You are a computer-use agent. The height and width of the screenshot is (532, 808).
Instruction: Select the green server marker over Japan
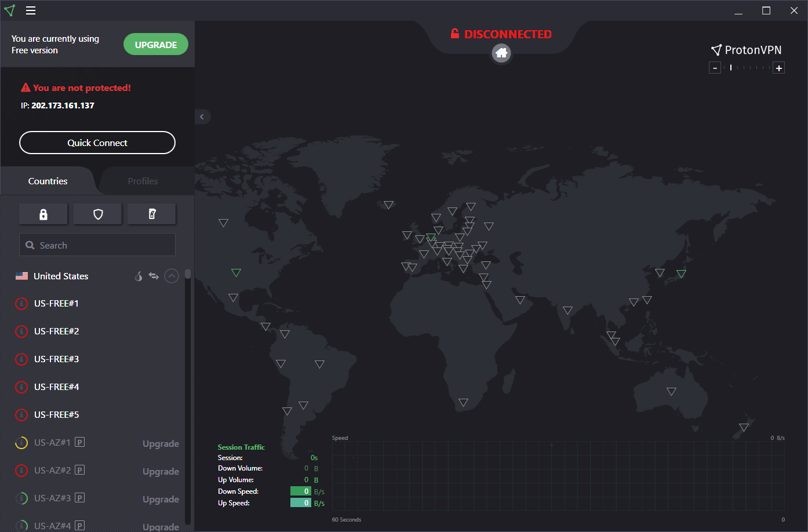click(681, 274)
